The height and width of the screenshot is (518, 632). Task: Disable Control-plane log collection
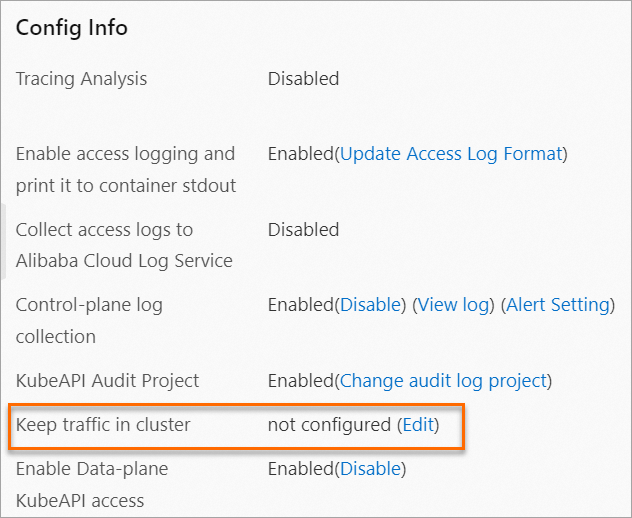(370, 305)
